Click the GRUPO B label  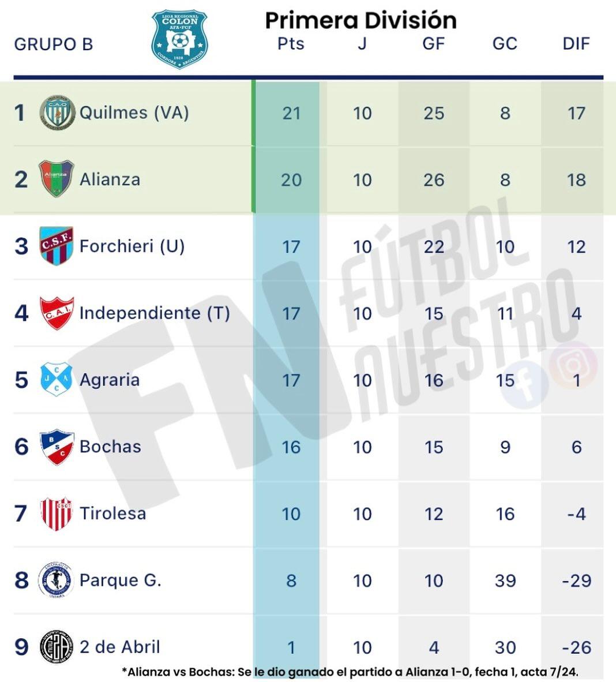(x=53, y=44)
